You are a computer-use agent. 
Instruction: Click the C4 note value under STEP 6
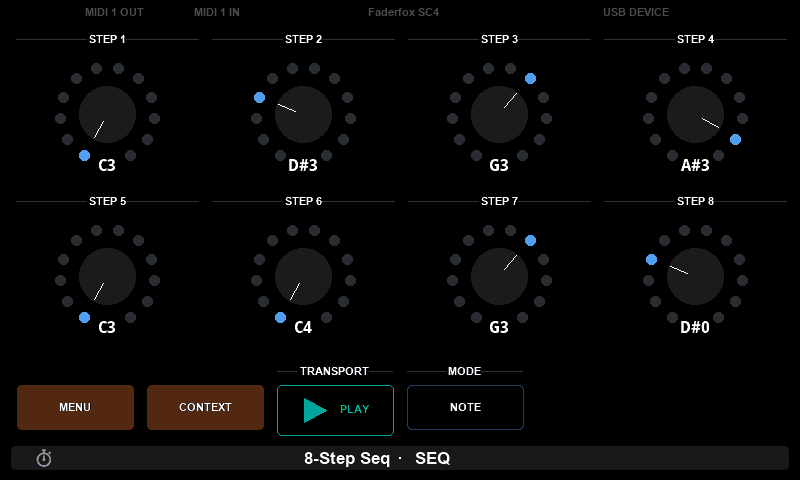click(303, 327)
